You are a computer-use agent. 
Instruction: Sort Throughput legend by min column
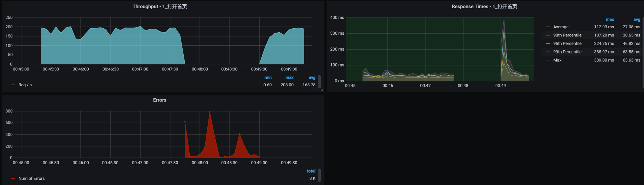coord(268,77)
